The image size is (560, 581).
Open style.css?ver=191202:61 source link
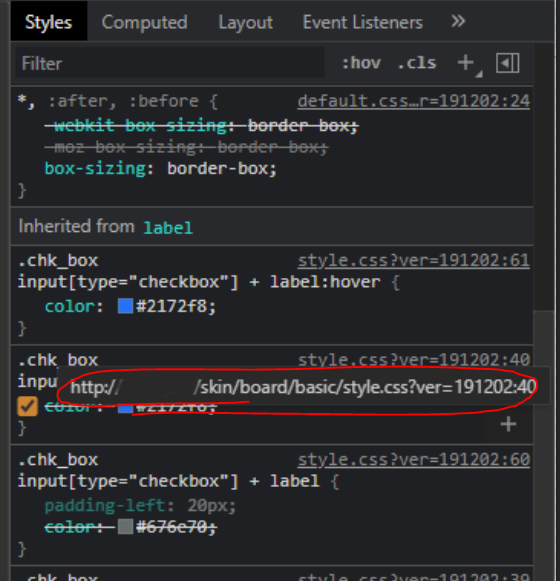(414, 260)
